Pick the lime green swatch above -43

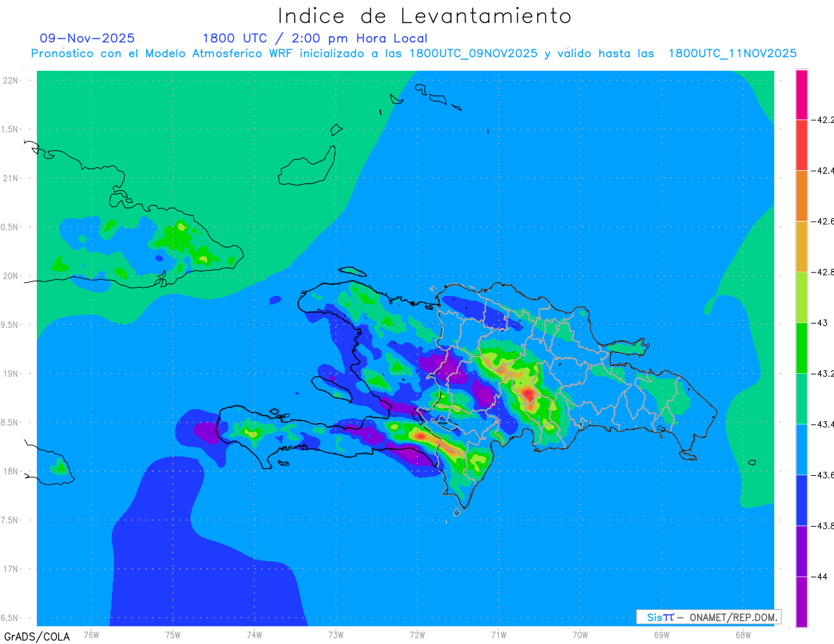click(801, 297)
